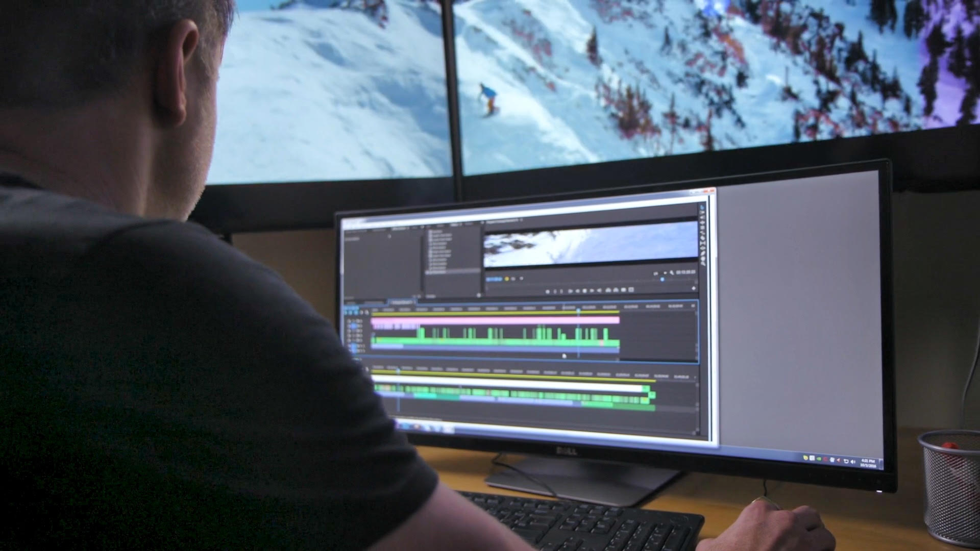Select the pink clip on the upper timeline
The image size is (980, 551).
pos(495,320)
